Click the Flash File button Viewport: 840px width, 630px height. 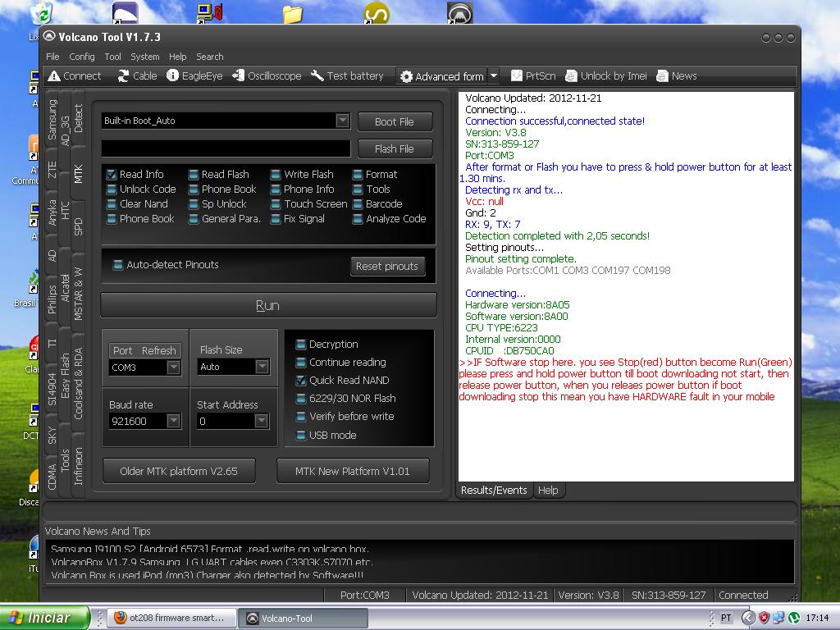pos(395,149)
